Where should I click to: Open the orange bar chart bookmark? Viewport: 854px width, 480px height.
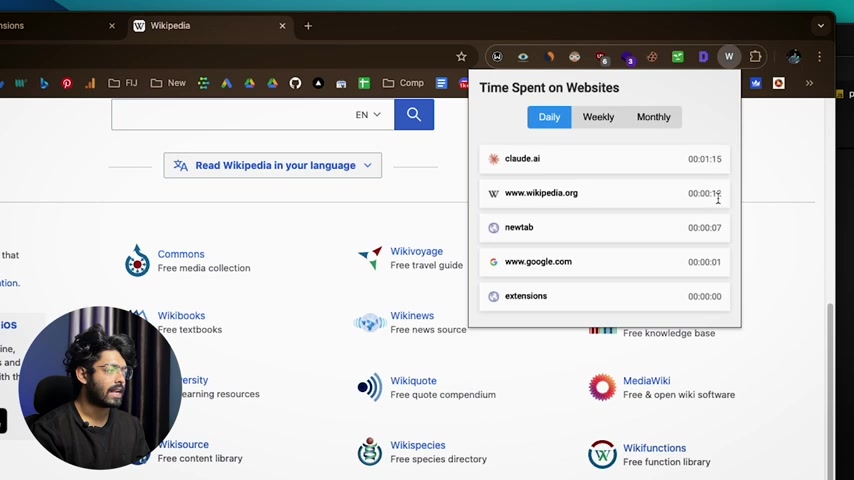pyautogui.click(x=90, y=83)
